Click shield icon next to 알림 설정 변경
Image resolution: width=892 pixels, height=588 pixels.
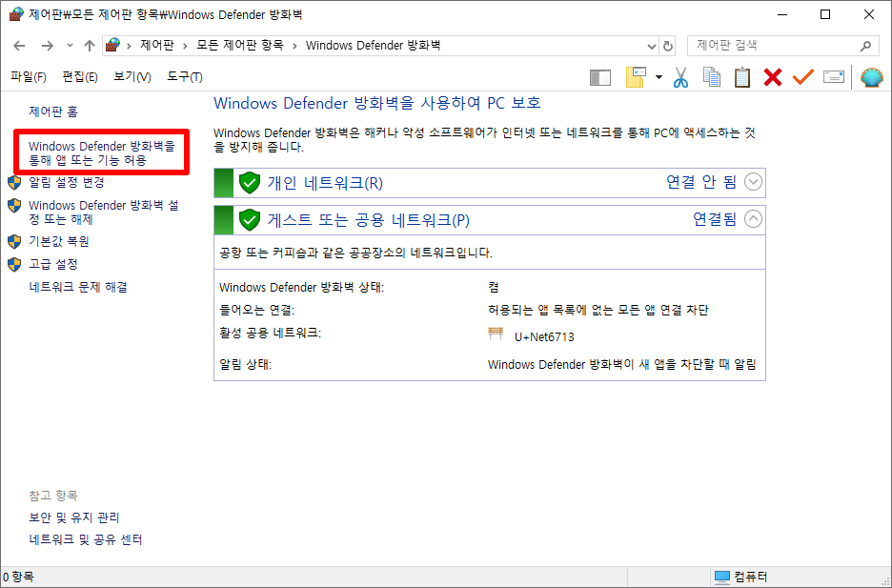15,183
